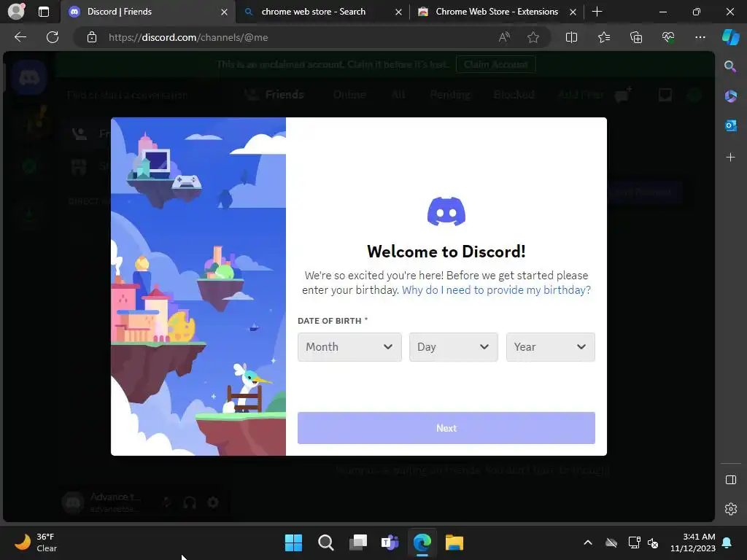The image size is (747, 560).
Task: Open the Windows Start menu
Action: [x=293, y=542]
